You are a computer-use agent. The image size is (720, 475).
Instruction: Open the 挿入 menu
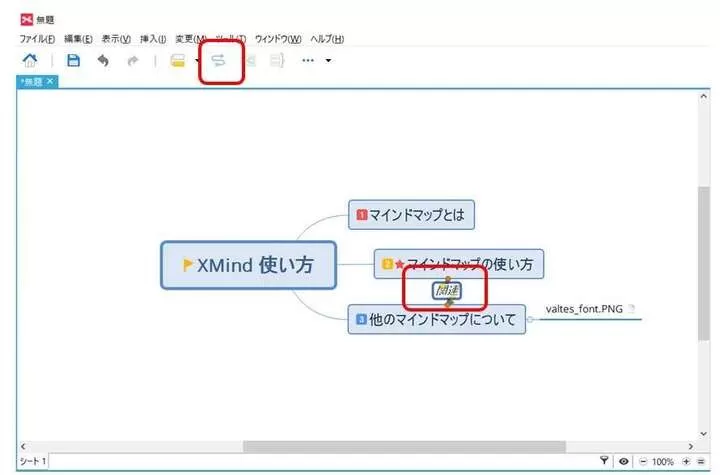click(x=153, y=39)
